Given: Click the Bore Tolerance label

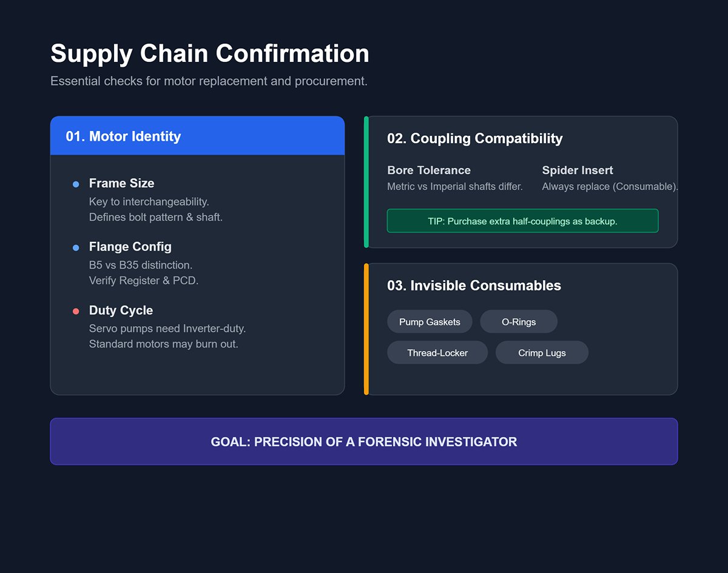Looking at the screenshot, I should click(428, 170).
